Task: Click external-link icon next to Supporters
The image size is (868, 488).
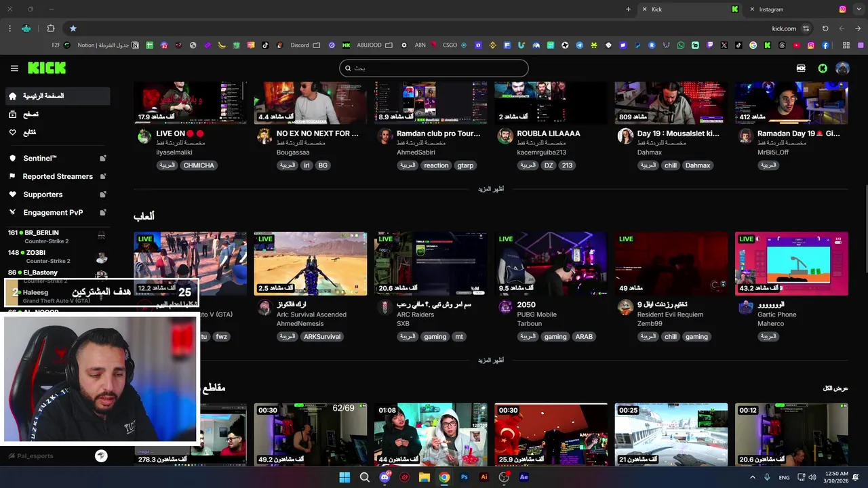Action: point(103,195)
